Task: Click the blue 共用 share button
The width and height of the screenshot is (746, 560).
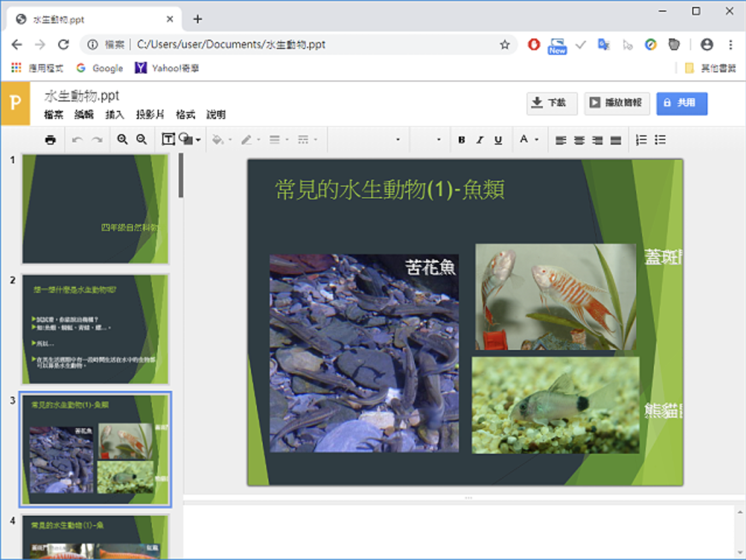Action: (x=682, y=103)
